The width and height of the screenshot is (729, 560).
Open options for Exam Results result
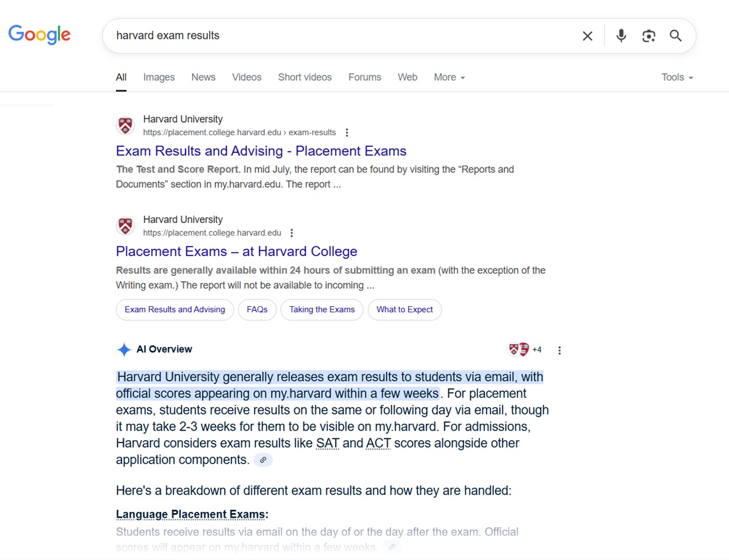[x=347, y=133]
